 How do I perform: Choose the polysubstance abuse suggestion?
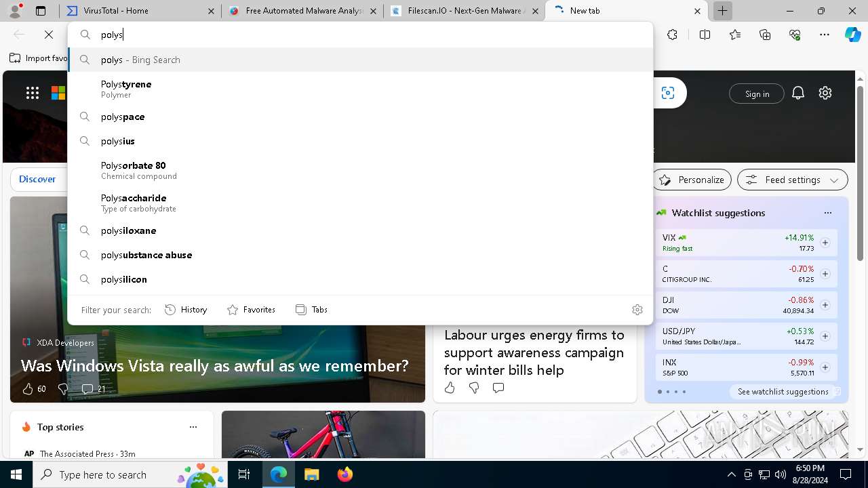pyautogui.click(x=360, y=255)
